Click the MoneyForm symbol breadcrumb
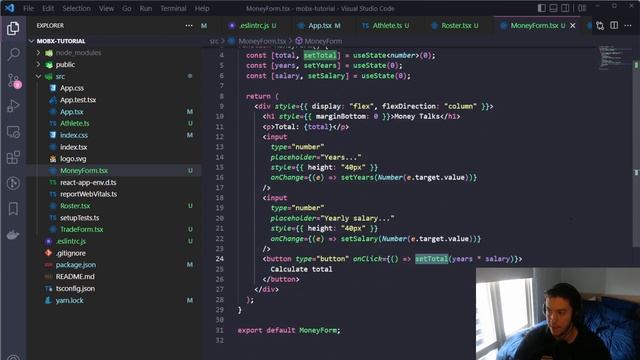The width and height of the screenshot is (640, 360). [323, 41]
